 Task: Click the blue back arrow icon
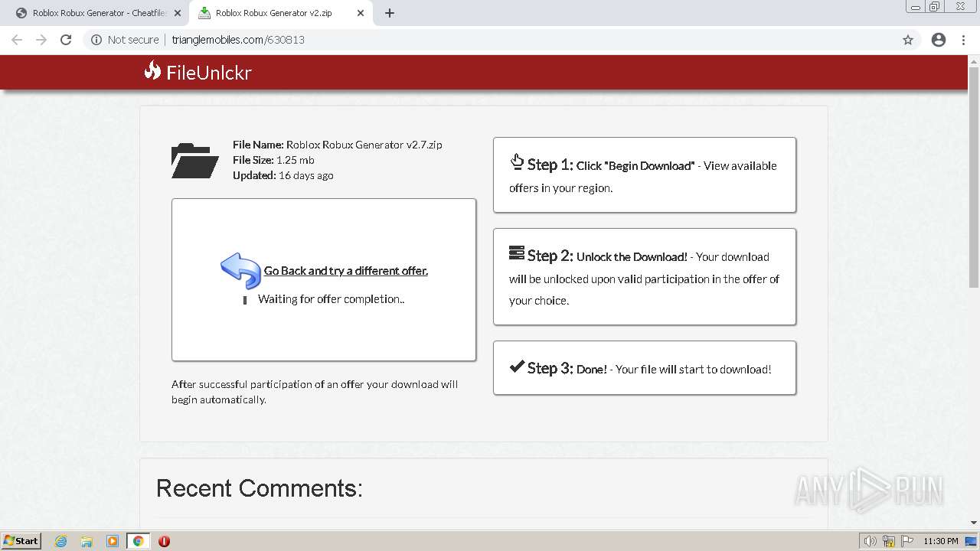241,270
